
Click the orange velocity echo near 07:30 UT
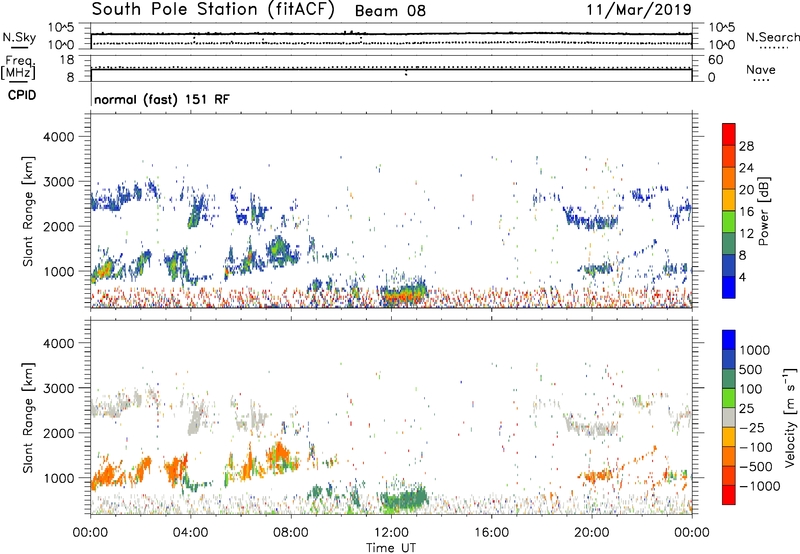(x=279, y=454)
